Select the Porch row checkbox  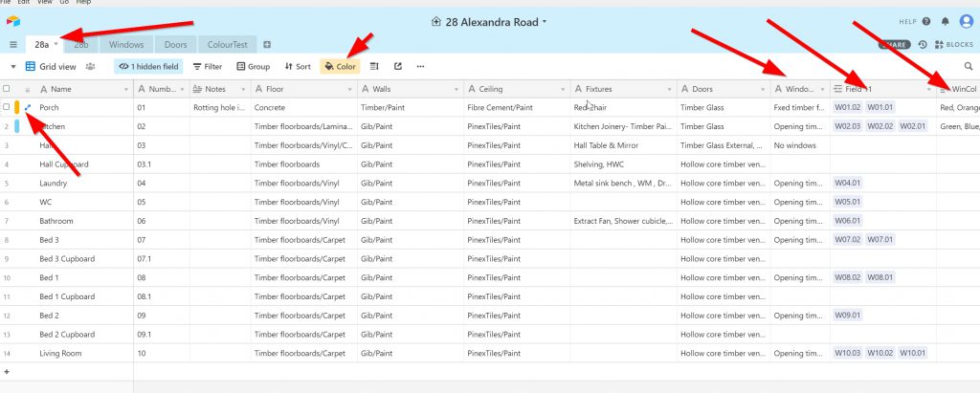click(7, 108)
